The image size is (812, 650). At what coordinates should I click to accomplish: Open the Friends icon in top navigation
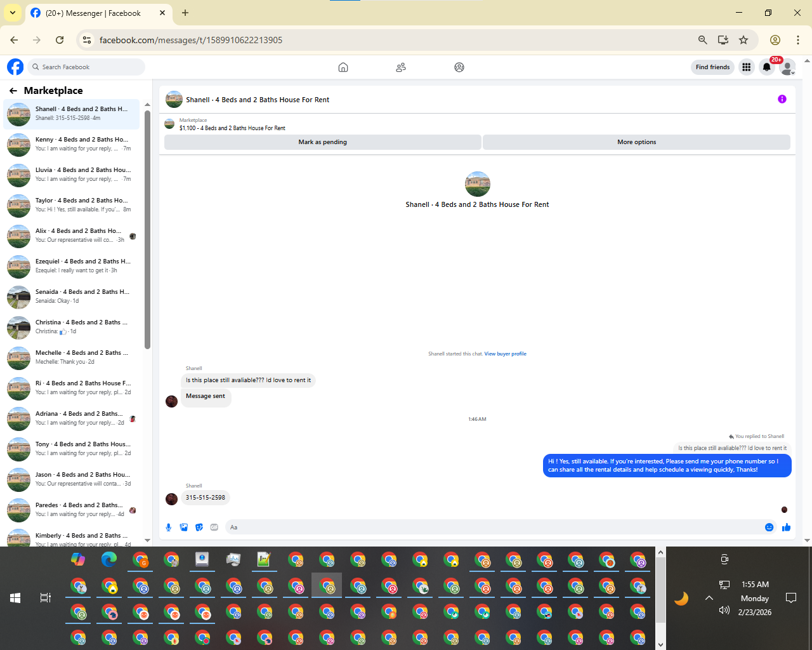coord(401,67)
